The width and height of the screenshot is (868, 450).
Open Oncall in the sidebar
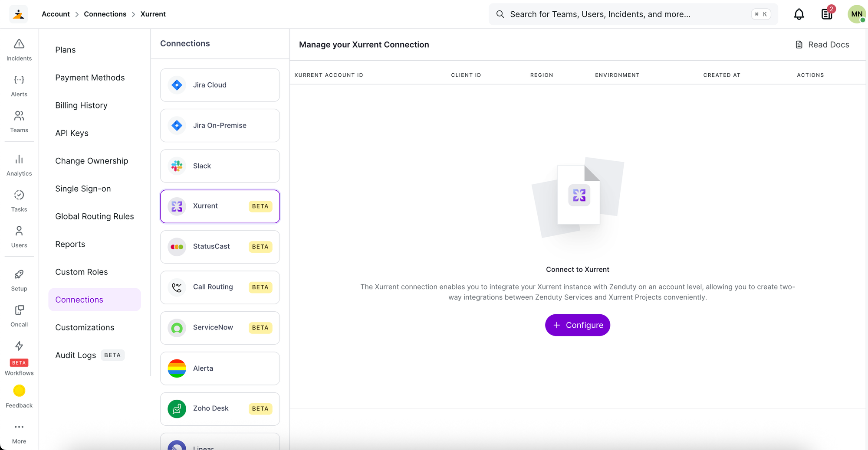[x=19, y=316]
